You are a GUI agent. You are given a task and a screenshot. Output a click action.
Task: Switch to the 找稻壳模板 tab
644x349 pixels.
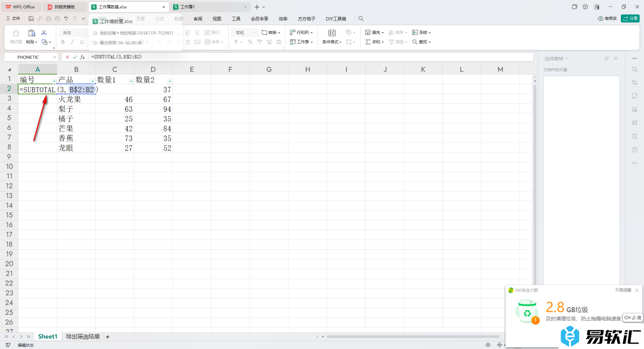click(x=65, y=7)
